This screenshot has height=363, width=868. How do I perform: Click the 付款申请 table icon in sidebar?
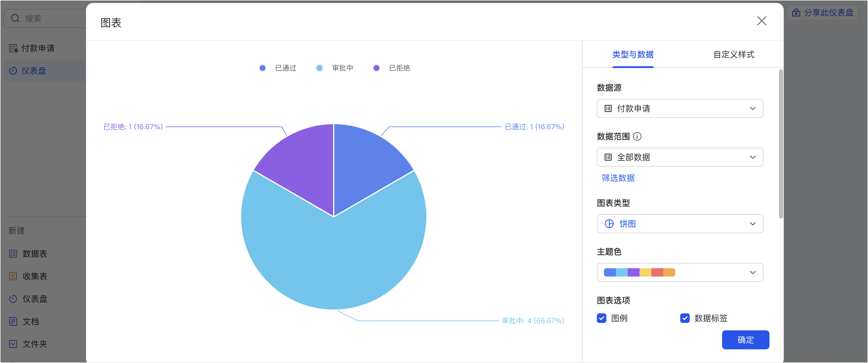click(x=13, y=48)
